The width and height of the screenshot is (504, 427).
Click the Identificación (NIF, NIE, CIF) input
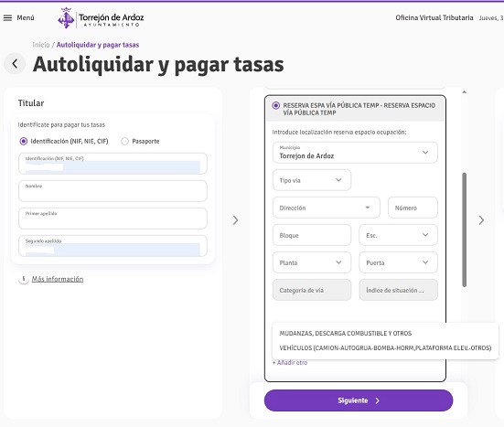[113, 164]
